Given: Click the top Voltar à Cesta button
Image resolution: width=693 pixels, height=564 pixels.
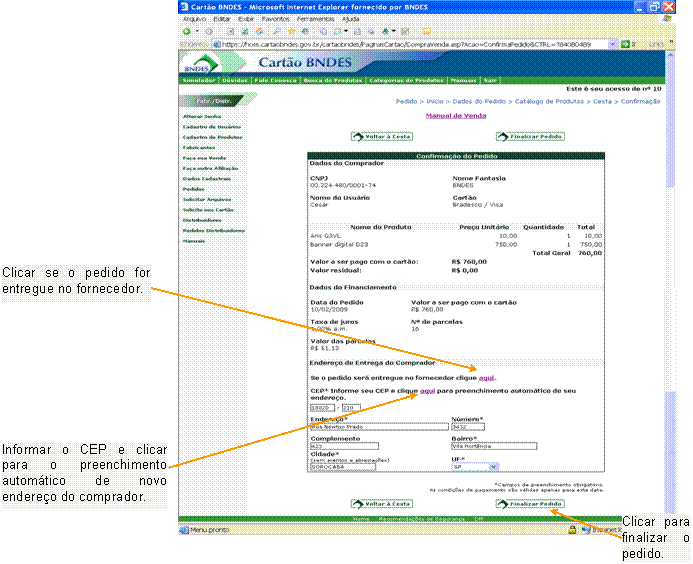Looking at the screenshot, I should tap(382, 137).
